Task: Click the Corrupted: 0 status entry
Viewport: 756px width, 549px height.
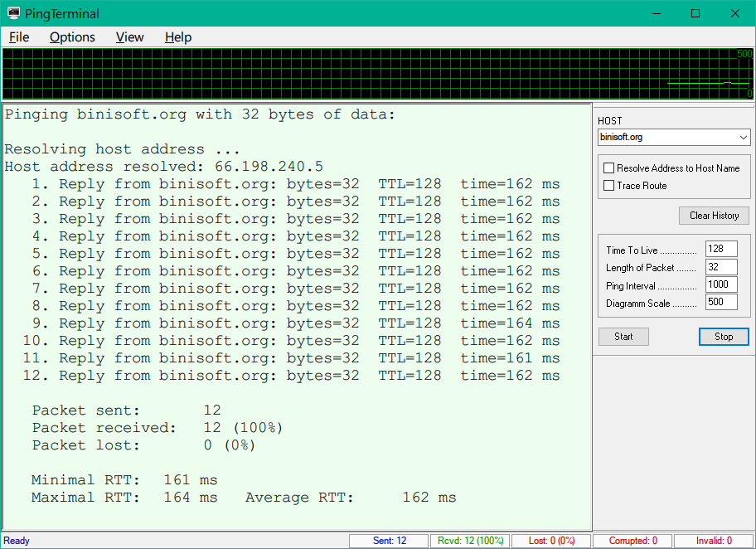Action: [x=632, y=541]
